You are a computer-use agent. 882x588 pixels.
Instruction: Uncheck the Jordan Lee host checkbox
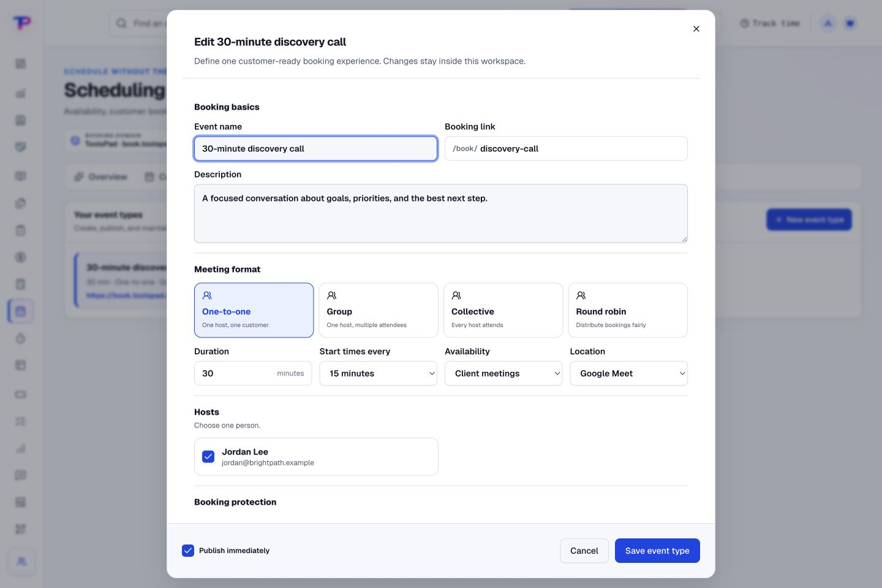click(x=208, y=457)
